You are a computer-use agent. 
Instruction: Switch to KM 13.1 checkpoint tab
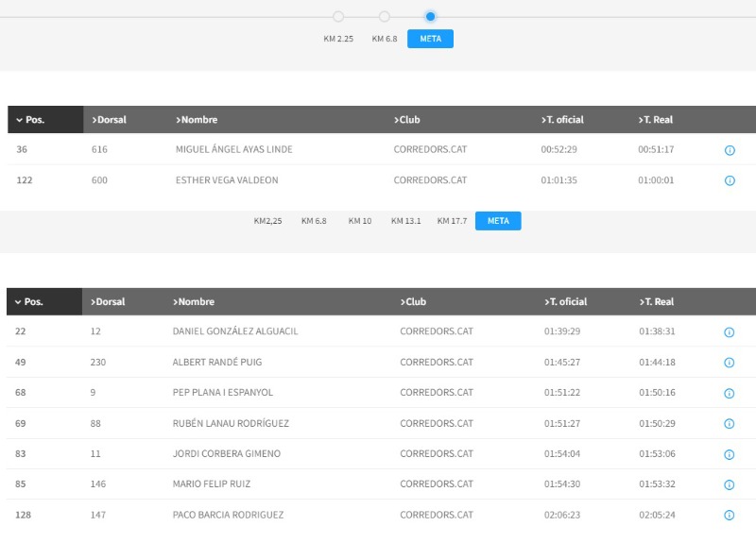pos(405,221)
